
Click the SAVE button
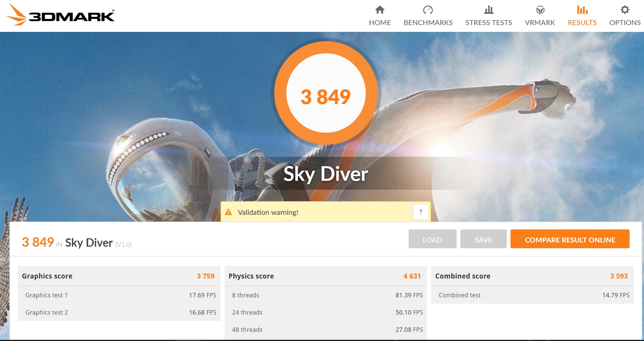click(483, 239)
